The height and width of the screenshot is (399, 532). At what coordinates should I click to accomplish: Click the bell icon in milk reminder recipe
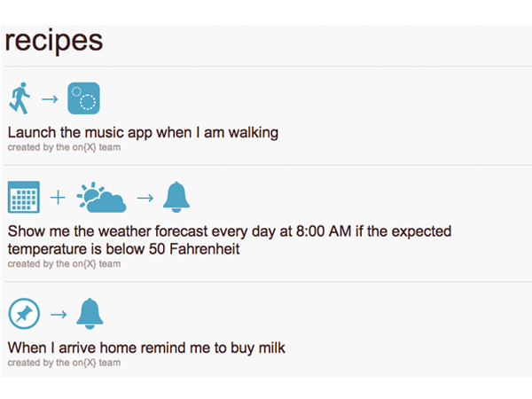click(90, 314)
